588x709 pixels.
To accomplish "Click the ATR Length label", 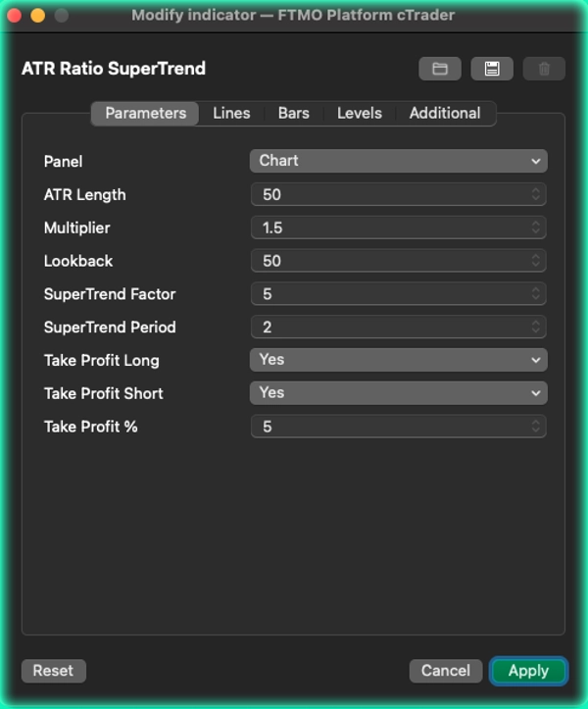I will pyautogui.click(x=85, y=195).
